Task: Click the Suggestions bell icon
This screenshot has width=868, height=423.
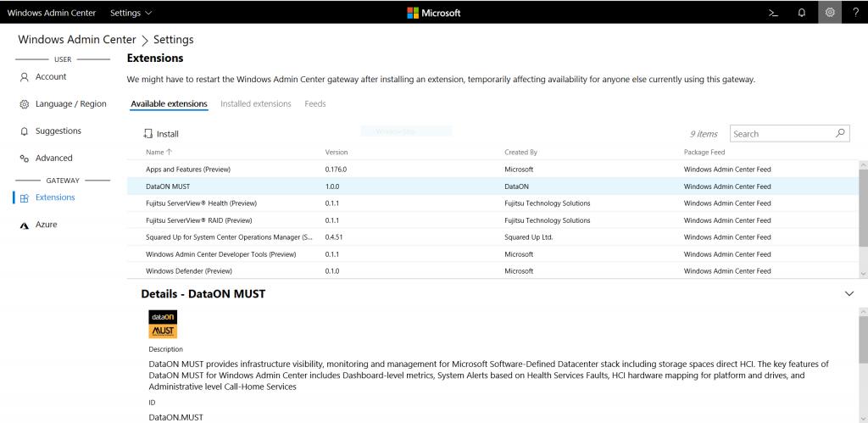Action: (24, 131)
